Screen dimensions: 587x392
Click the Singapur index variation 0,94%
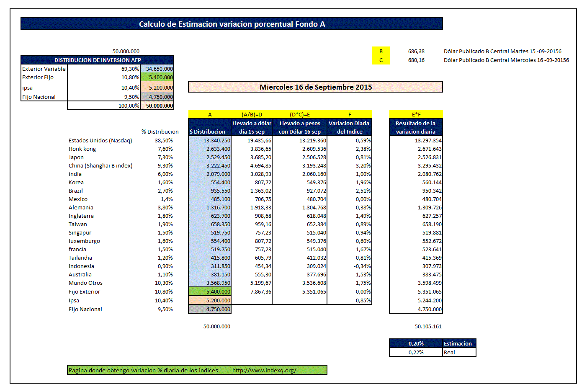(363, 233)
